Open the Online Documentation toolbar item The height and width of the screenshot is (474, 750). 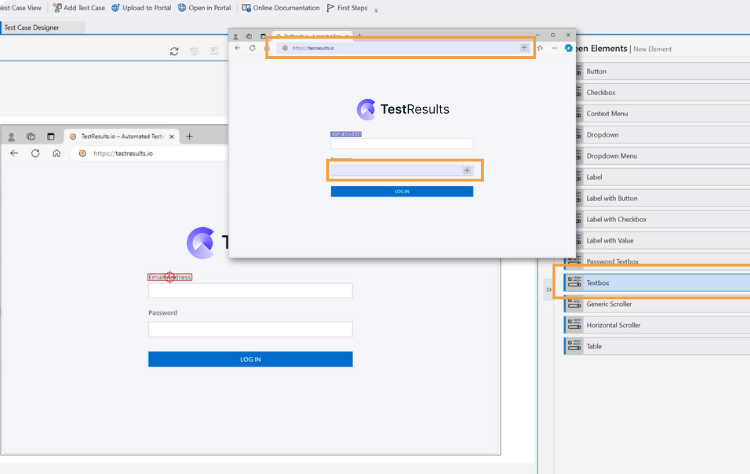[246, 8]
